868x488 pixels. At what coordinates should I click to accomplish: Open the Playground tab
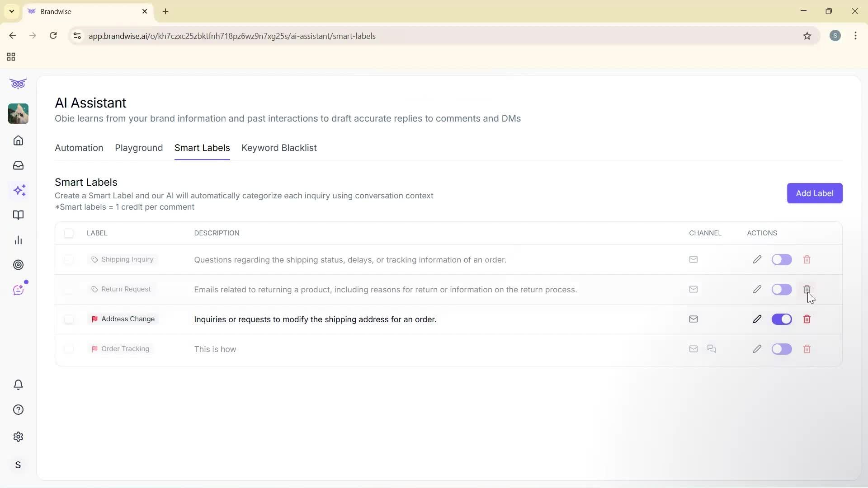[138, 148]
